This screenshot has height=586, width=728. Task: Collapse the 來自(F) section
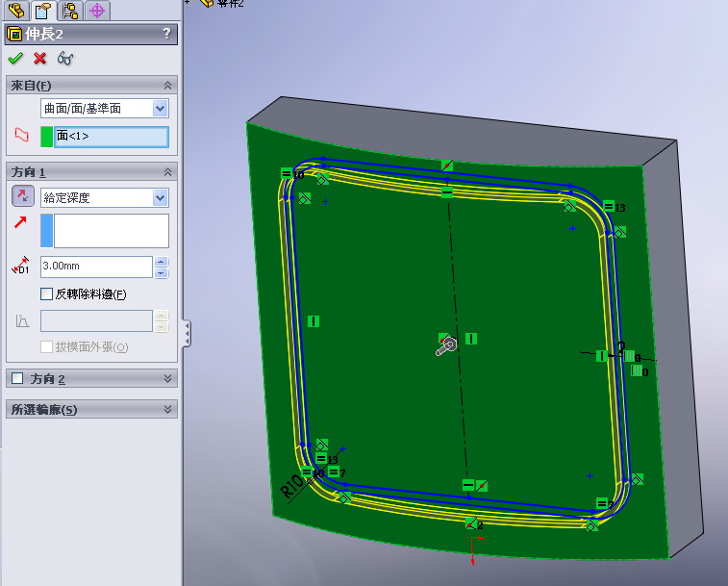167,86
